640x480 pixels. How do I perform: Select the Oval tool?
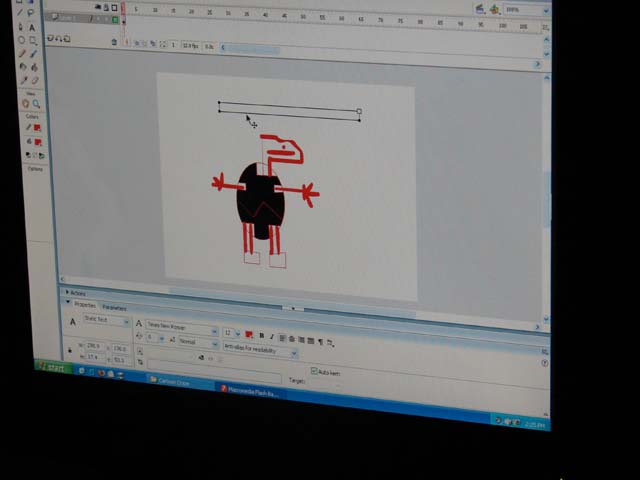(x=22, y=40)
